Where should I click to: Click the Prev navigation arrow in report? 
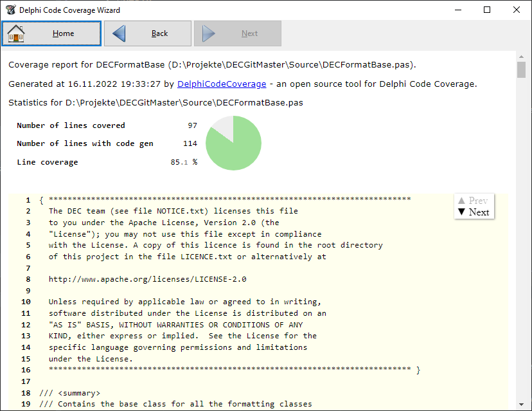pyautogui.click(x=473, y=201)
